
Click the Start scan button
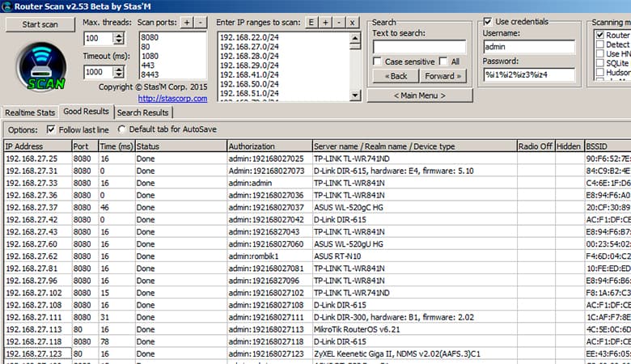pyautogui.click(x=40, y=24)
